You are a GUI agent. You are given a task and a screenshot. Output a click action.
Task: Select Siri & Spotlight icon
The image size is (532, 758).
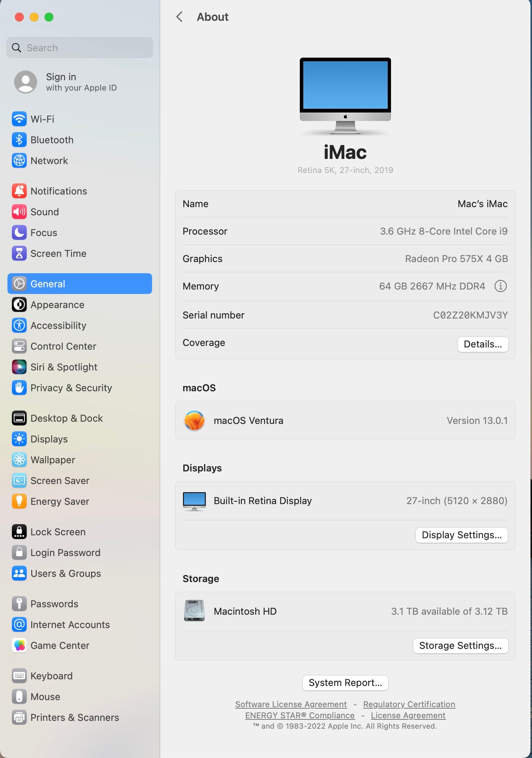click(x=19, y=367)
